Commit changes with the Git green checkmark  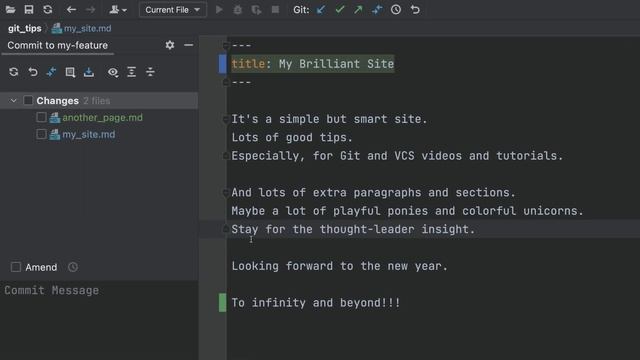pos(340,9)
